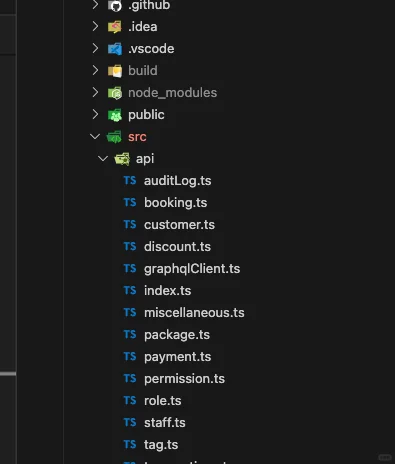Viewport: 395px width, 464px height.
Task: Open the discount.ts file
Action: [177, 247]
